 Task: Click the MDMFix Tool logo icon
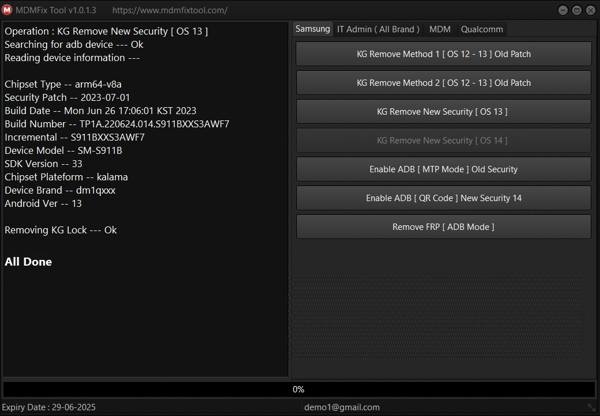(x=7, y=10)
